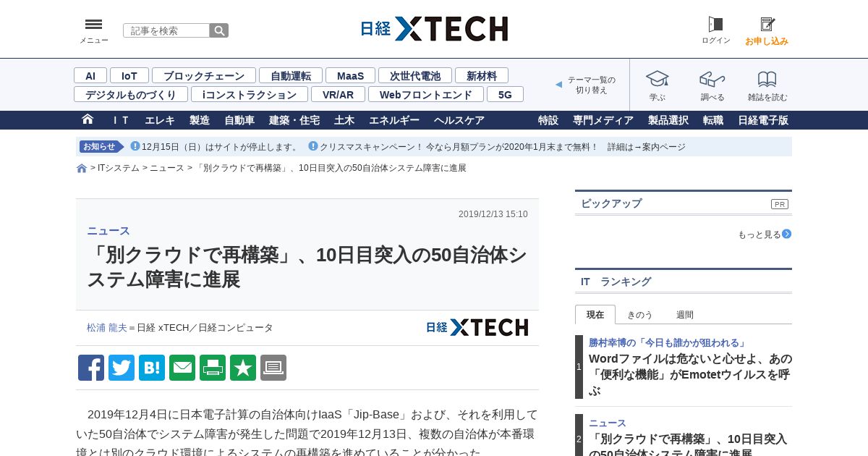Viewport: 868px width, 456px height.
Task: Switch ranking to 現在 tab
Action: coord(595,314)
